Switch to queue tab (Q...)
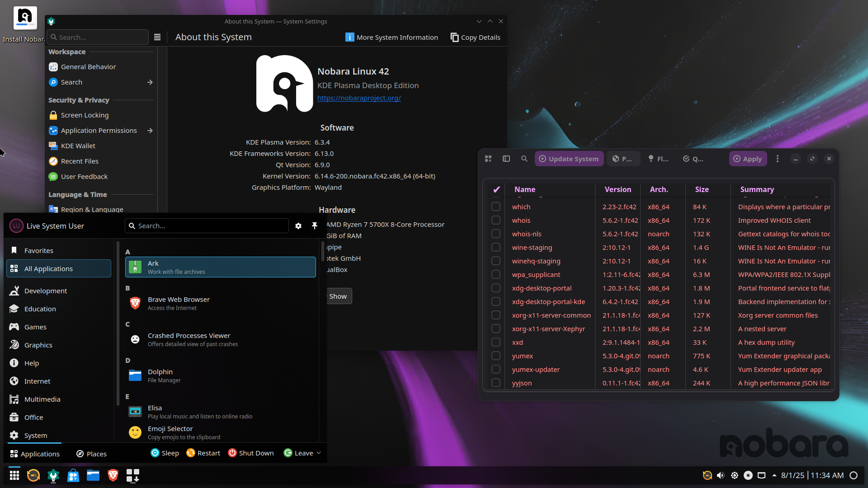 tap(693, 159)
